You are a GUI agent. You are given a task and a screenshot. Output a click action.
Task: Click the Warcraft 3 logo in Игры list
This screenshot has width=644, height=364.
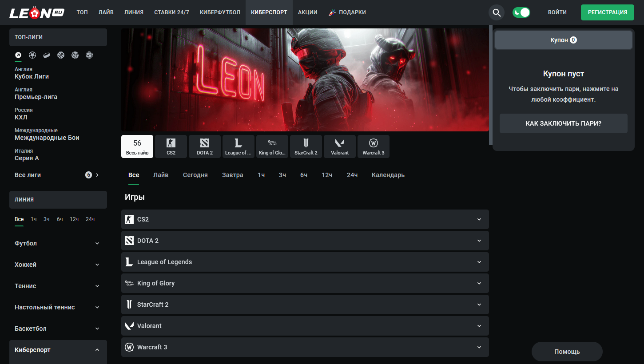[x=129, y=347]
